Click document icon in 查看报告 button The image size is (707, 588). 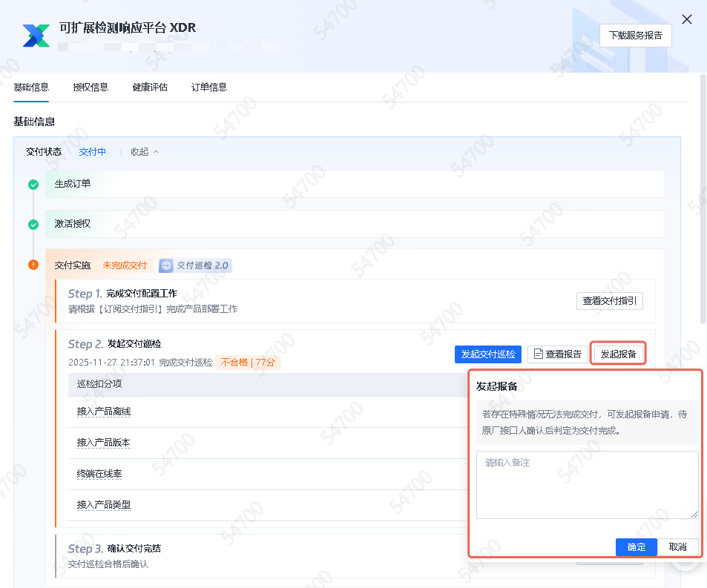click(x=539, y=354)
